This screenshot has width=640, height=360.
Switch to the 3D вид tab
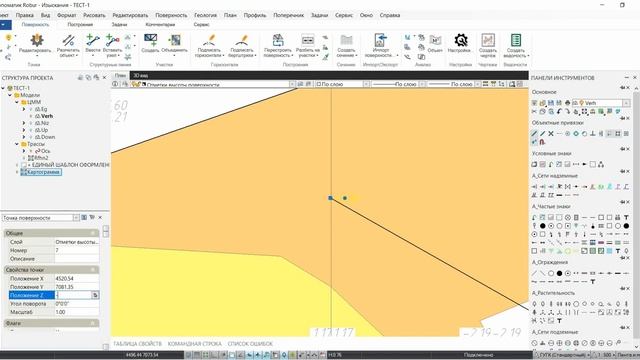coord(141,76)
